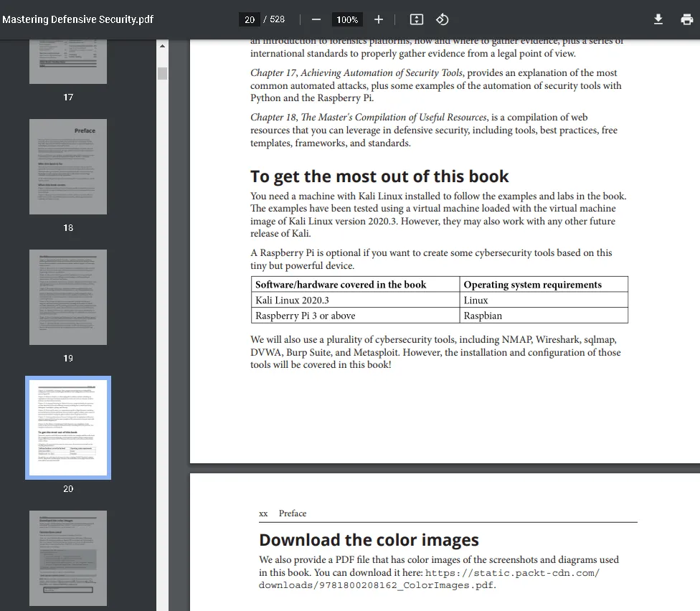Click the Mastering Defensive Security.pdf title
The width and height of the screenshot is (700, 611).
(x=78, y=19)
